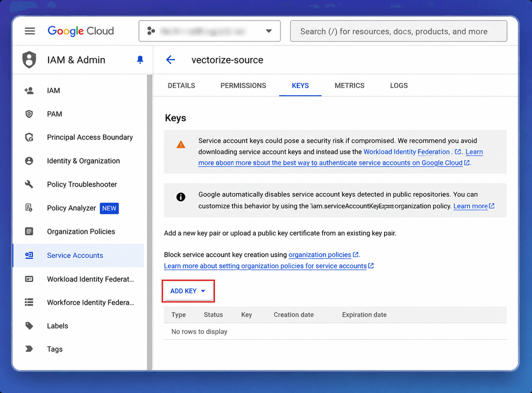Viewport: 532px width, 393px height.
Task: Click the Identity & Organization person icon
Action: pos(29,161)
